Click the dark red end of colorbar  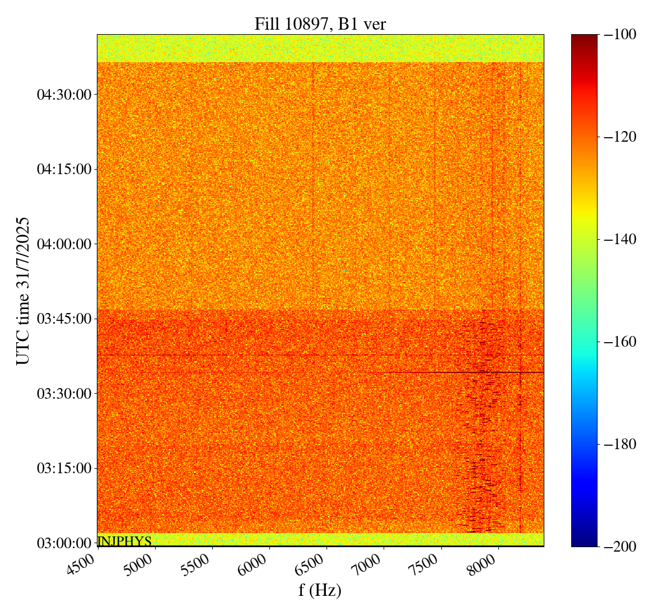(x=584, y=38)
